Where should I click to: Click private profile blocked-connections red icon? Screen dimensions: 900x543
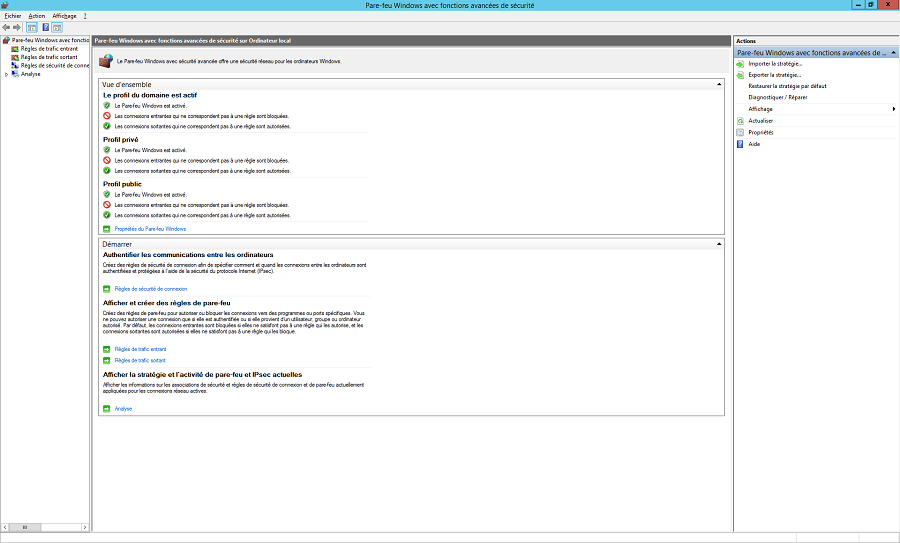pyautogui.click(x=107, y=161)
